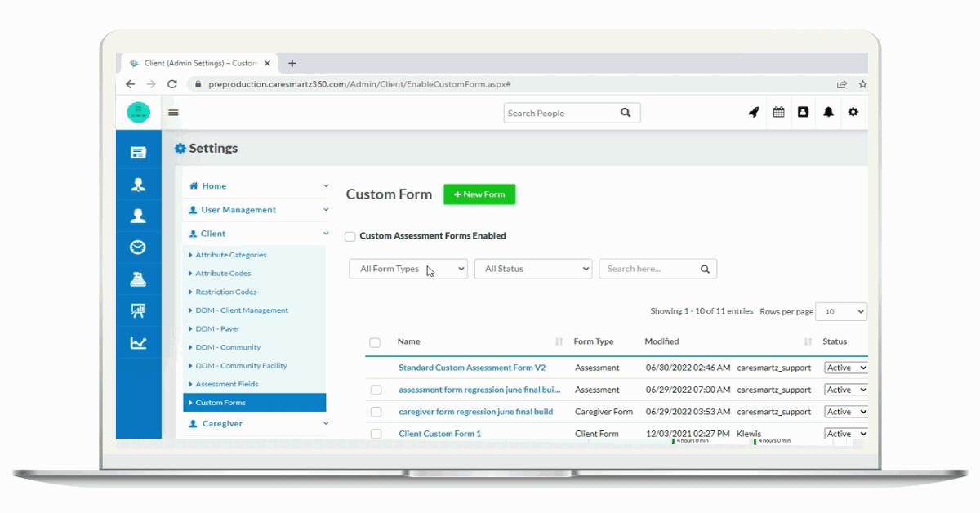
Task: Open the settings gear icon
Action: (x=853, y=112)
